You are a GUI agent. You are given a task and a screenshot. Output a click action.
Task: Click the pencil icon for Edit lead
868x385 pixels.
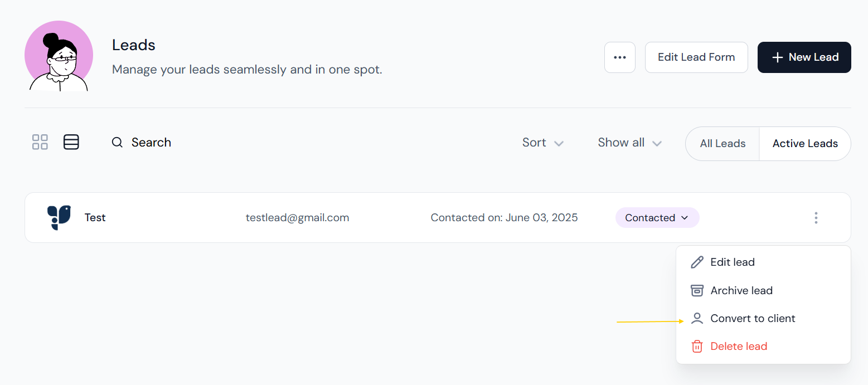tap(697, 262)
